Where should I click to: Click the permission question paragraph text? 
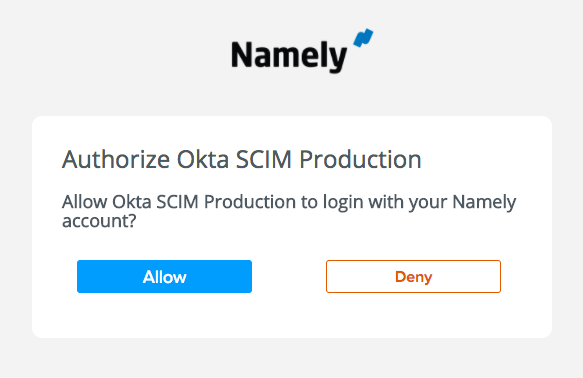coord(289,211)
